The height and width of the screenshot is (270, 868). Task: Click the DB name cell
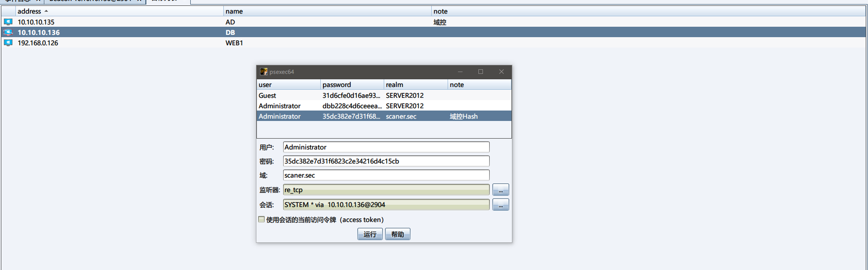231,33
